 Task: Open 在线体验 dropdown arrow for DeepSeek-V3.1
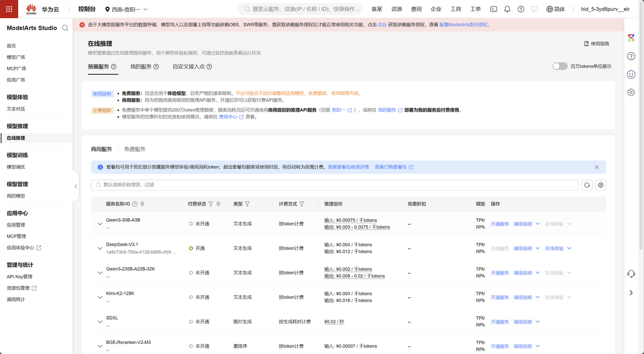[569, 248]
